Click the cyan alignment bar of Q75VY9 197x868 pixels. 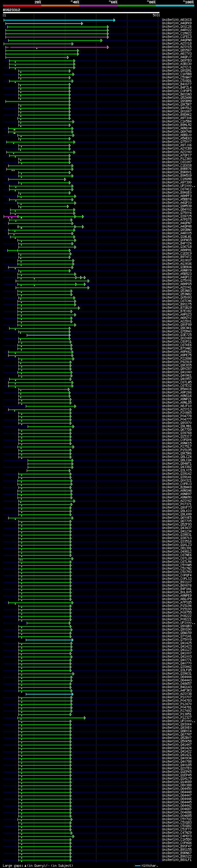click(49, 640)
